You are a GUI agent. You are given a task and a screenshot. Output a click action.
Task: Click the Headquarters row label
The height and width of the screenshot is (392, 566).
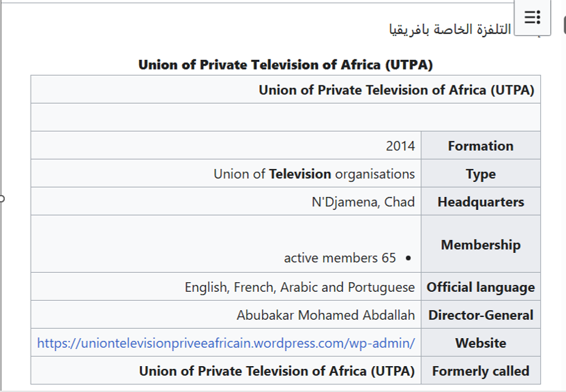pos(480,202)
